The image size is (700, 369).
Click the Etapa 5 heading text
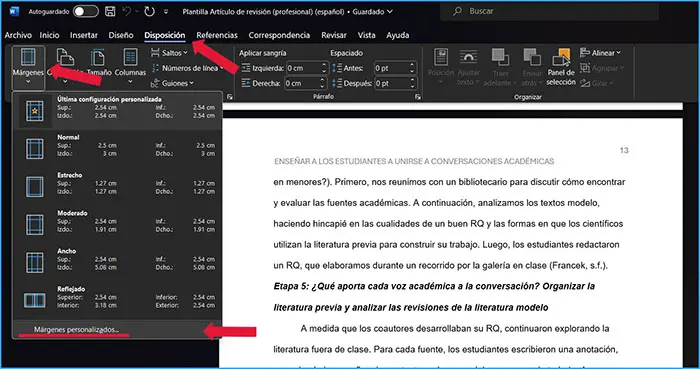pyautogui.click(x=434, y=297)
